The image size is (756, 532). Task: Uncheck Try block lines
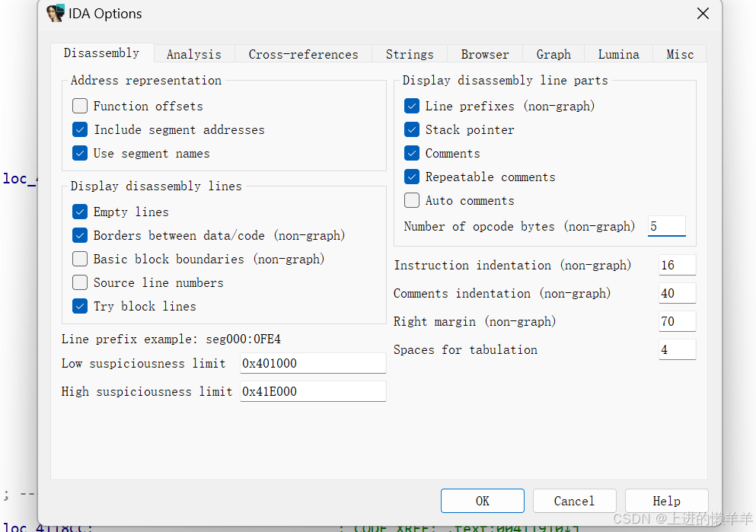[79, 306]
